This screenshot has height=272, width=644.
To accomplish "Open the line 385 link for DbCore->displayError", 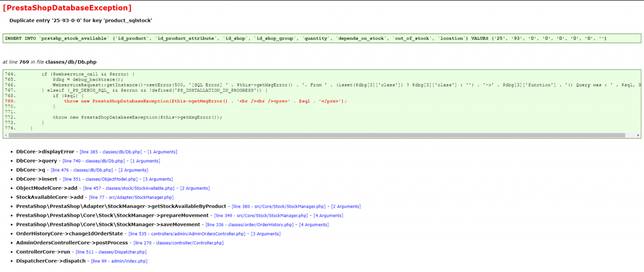I will [x=111, y=152].
